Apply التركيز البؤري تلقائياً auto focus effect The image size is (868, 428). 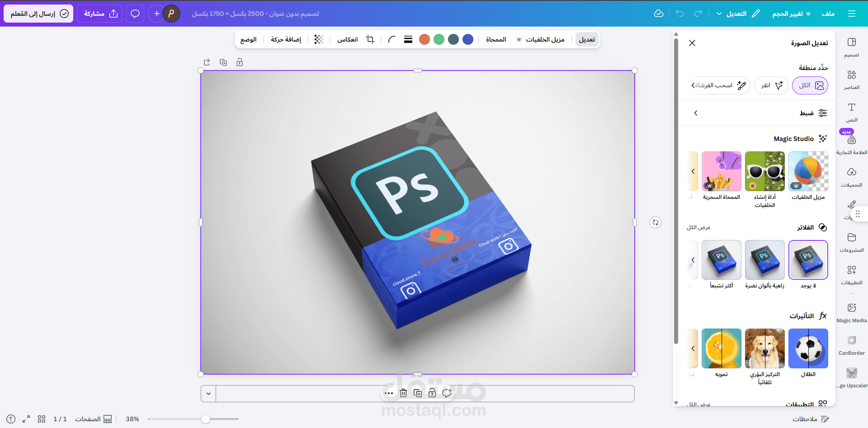[x=765, y=348]
